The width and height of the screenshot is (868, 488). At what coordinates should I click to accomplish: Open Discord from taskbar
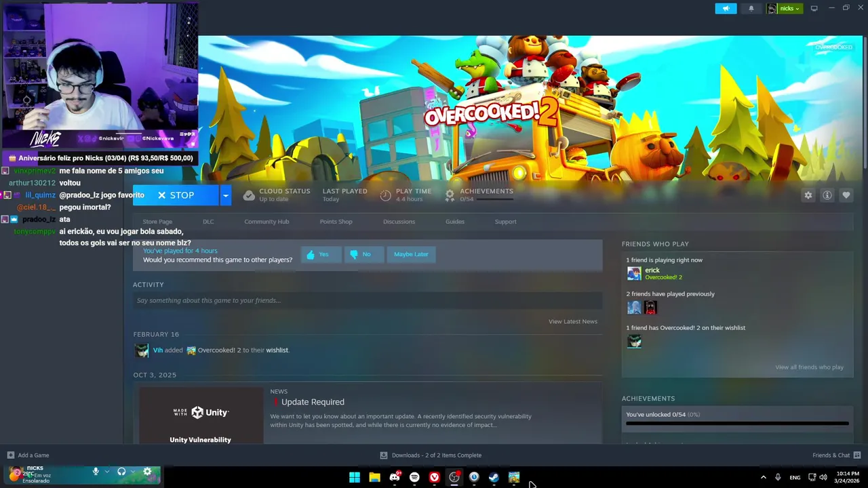[395, 477]
